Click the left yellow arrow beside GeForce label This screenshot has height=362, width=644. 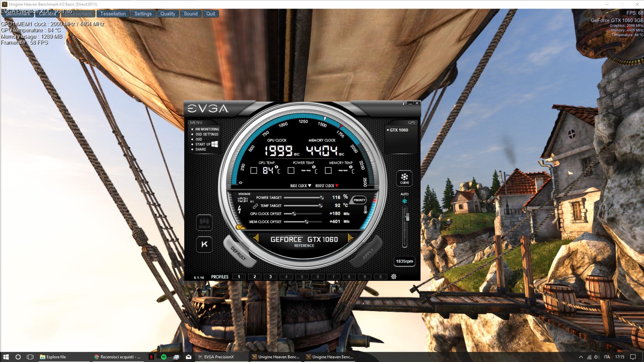click(x=256, y=238)
